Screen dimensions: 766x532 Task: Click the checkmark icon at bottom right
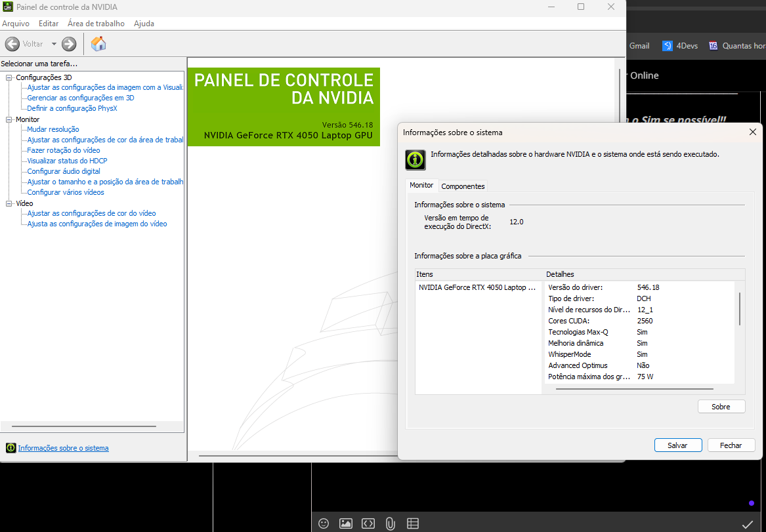pyautogui.click(x=748, y=524)
